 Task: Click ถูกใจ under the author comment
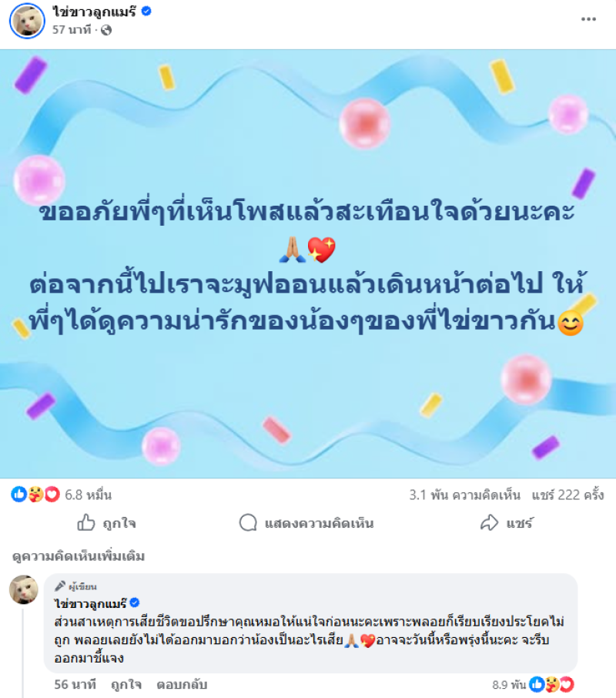coord(126,684)
